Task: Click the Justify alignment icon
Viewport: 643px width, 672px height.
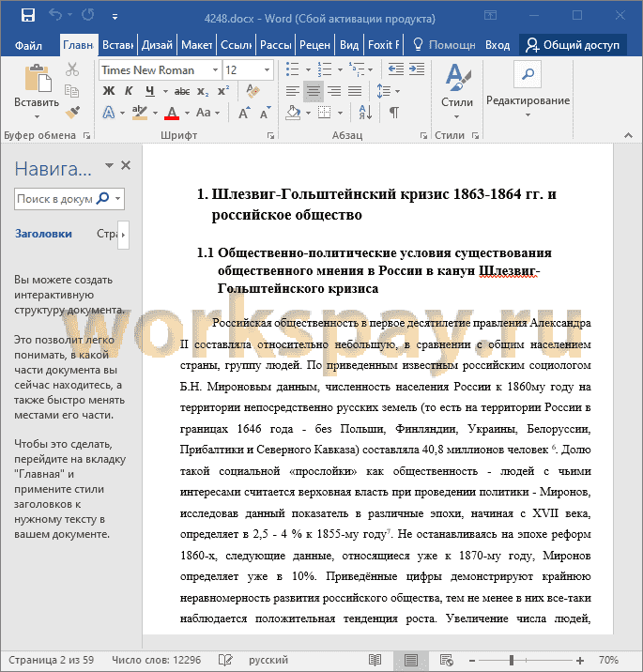Action: 355,91
